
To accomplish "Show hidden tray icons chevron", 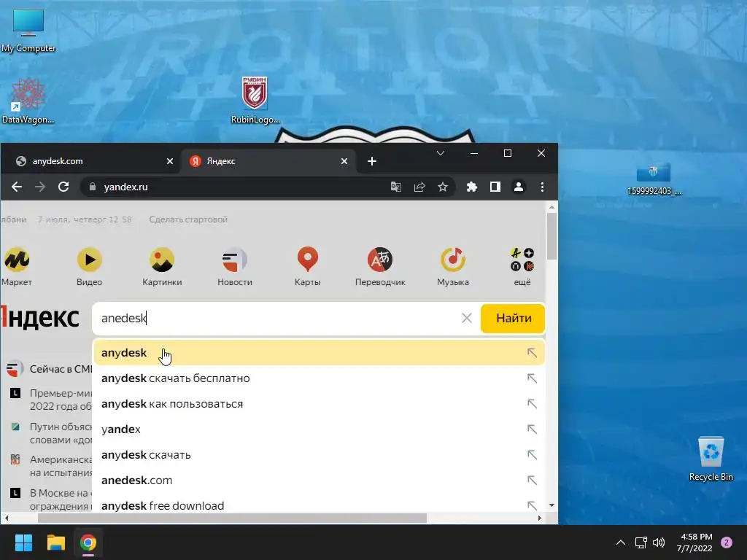I will coord(621,542).
